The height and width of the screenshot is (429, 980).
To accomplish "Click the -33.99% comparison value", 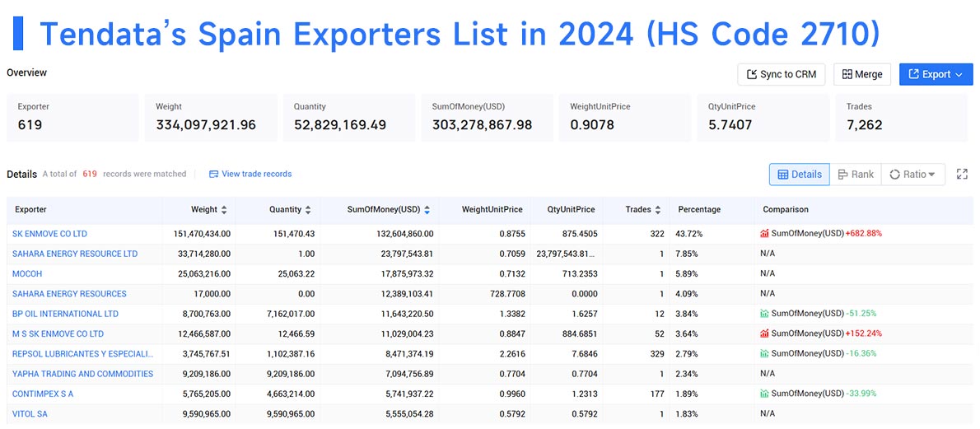I will point(861,394).
